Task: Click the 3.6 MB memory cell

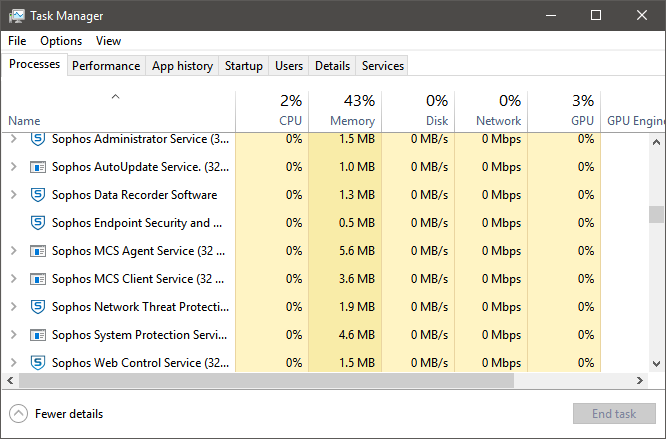Action: 345,279
